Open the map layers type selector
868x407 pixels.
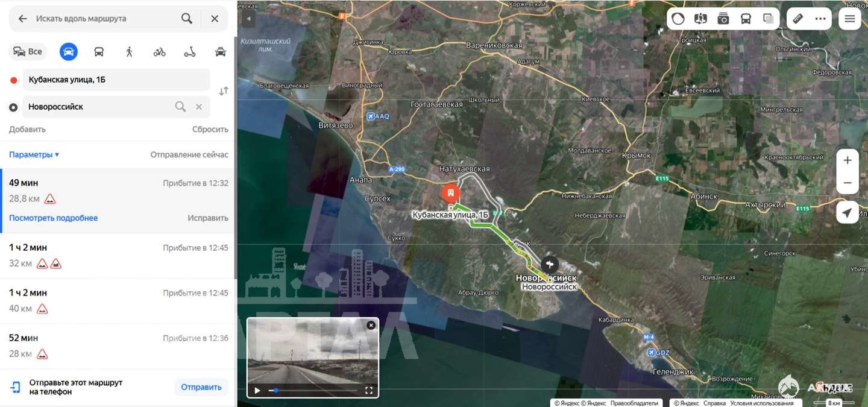point(769,19)
